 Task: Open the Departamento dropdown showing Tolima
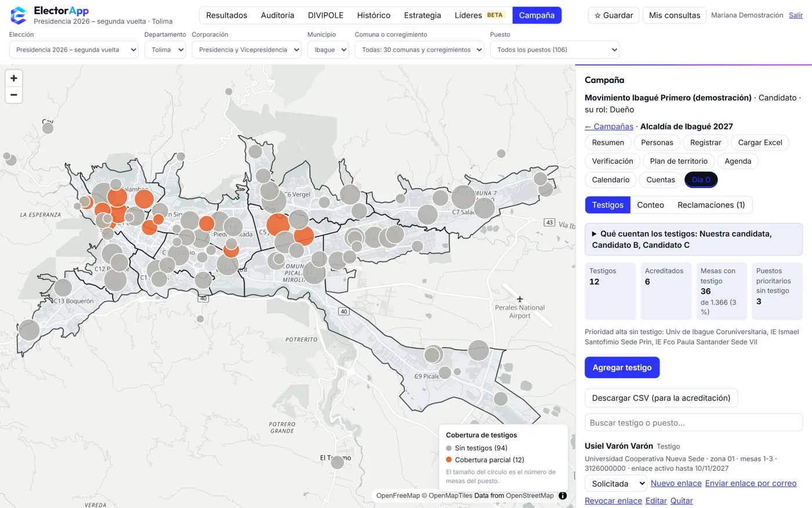pyautogui.click(x=165, y=50)
